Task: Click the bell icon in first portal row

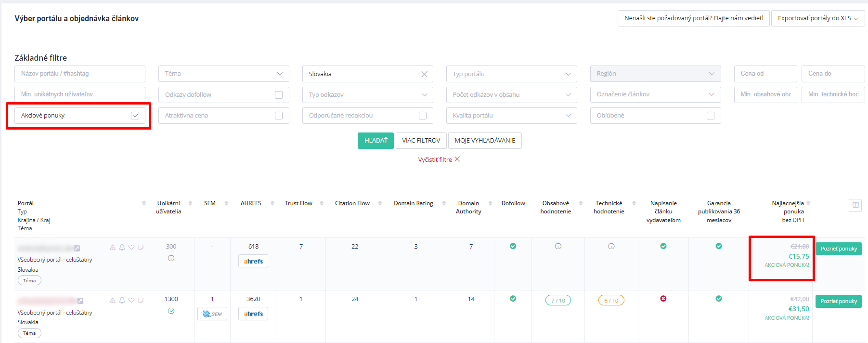Action: [122, 247]
